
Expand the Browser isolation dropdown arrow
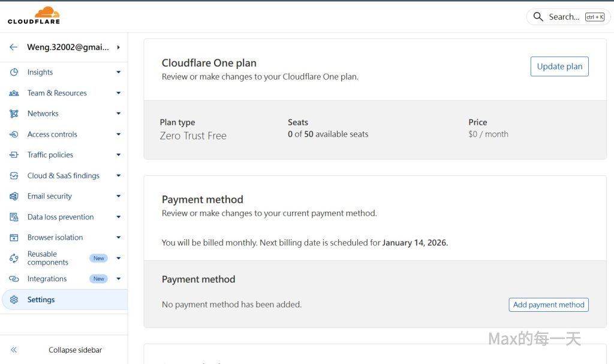pyautogui.click(x=118, y=237)
